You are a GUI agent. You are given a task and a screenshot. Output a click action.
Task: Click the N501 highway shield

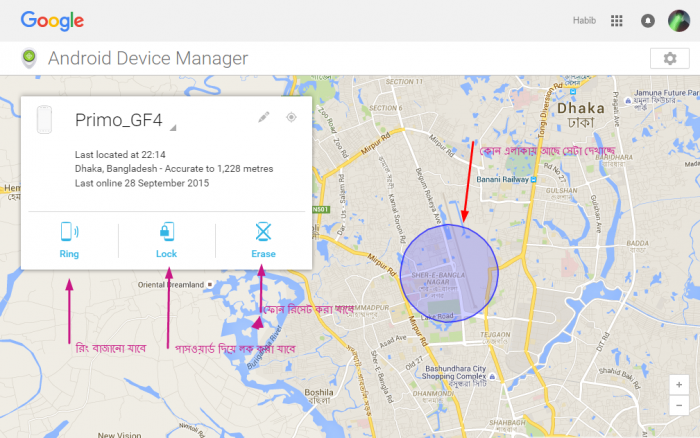(321, 209)
